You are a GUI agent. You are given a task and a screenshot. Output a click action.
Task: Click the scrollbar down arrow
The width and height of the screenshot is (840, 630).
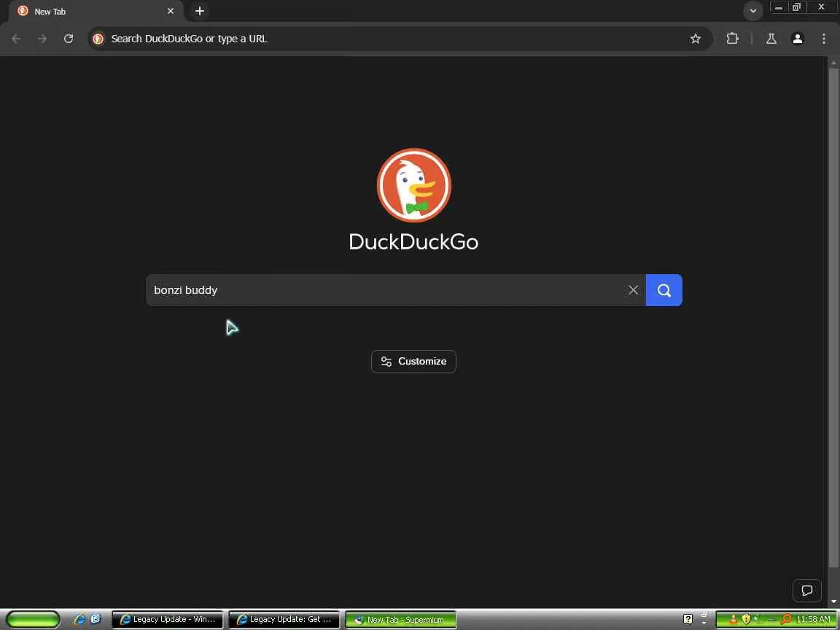(x=833, y=602)
